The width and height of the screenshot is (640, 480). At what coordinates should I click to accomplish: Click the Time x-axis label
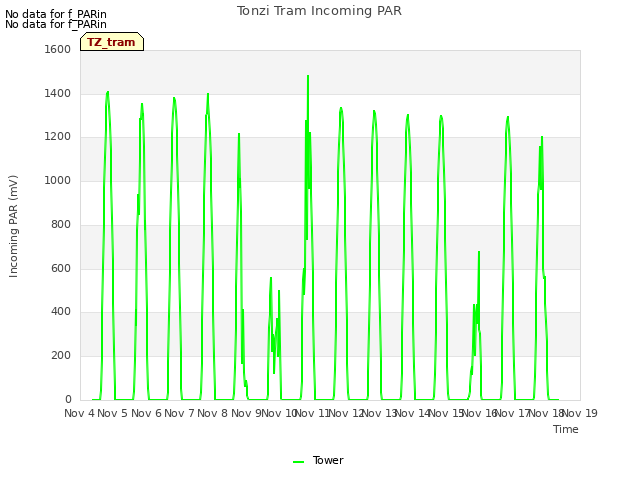[x=566, y=429]
